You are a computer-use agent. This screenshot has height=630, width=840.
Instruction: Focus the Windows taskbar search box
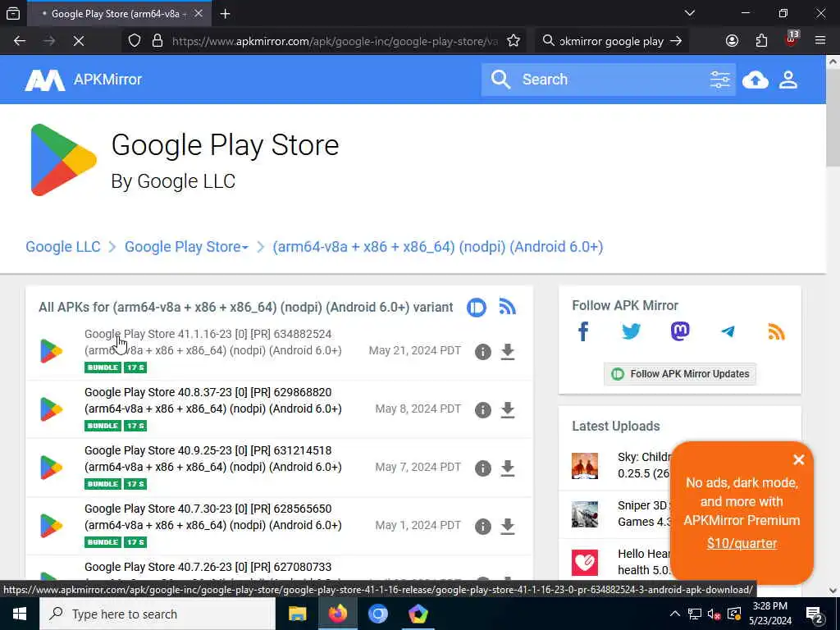[x=157, y=614]
